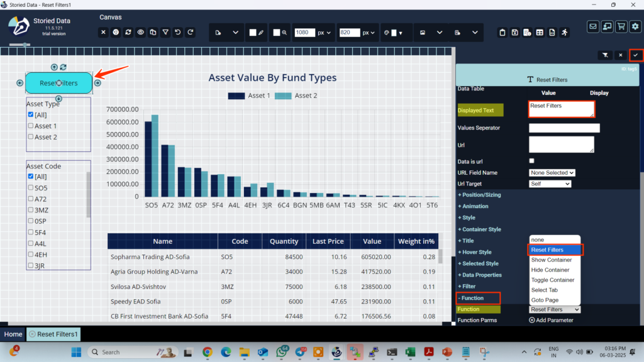Open the shopping cart icon
Viewport: 644px width, 362px height.
tap(621, 26)
